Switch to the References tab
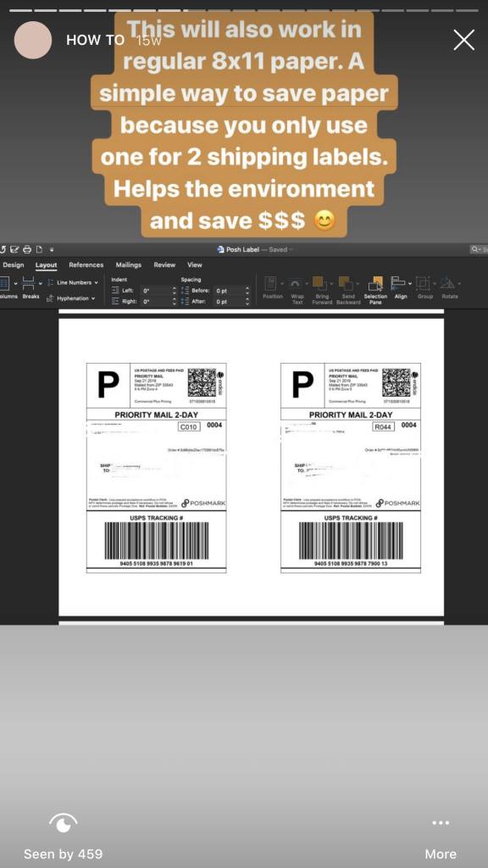 pos(86,264)
